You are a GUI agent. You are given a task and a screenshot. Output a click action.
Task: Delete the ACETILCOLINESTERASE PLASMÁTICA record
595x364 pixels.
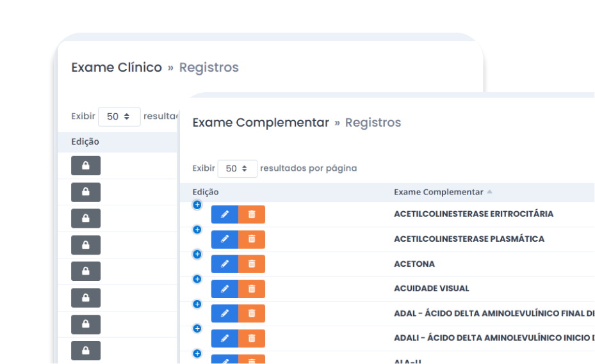pyautogui.click(x=252, y=239)
